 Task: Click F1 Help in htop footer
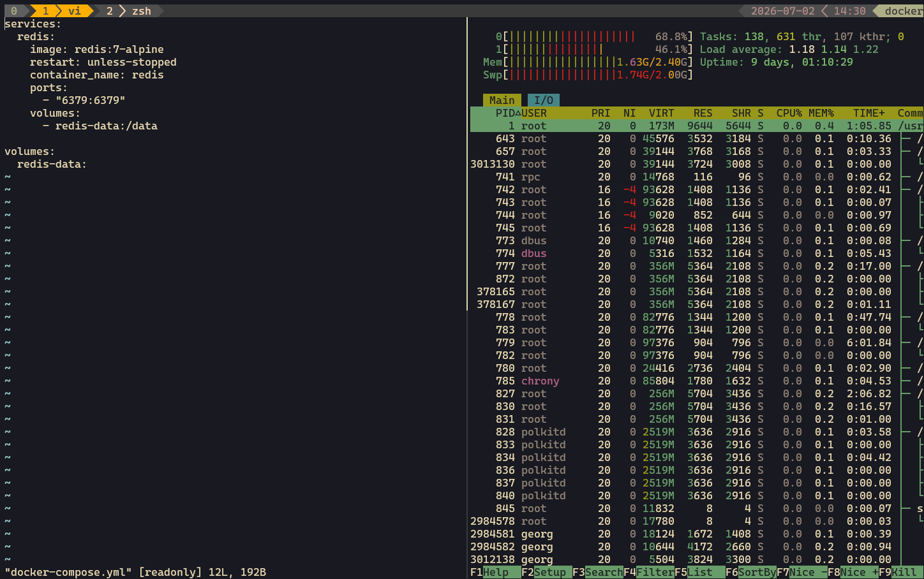[x=489, y=572]
